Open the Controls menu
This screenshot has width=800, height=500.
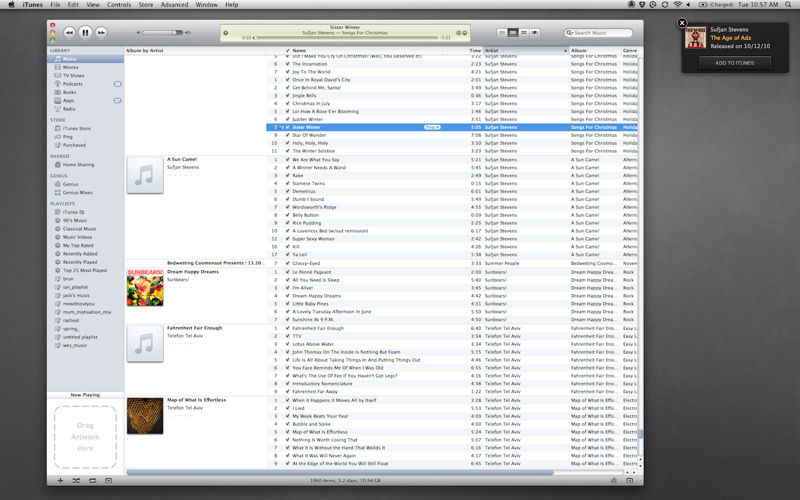(x=119, y=5)
